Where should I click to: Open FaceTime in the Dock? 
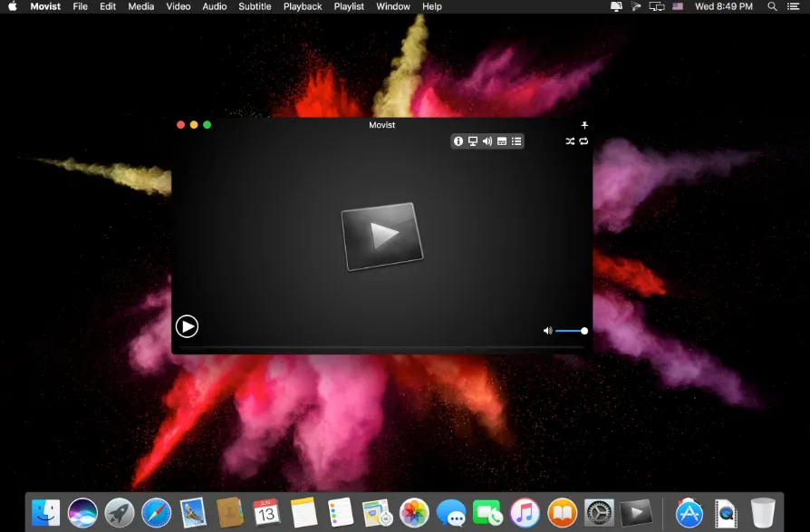(487, 512)
